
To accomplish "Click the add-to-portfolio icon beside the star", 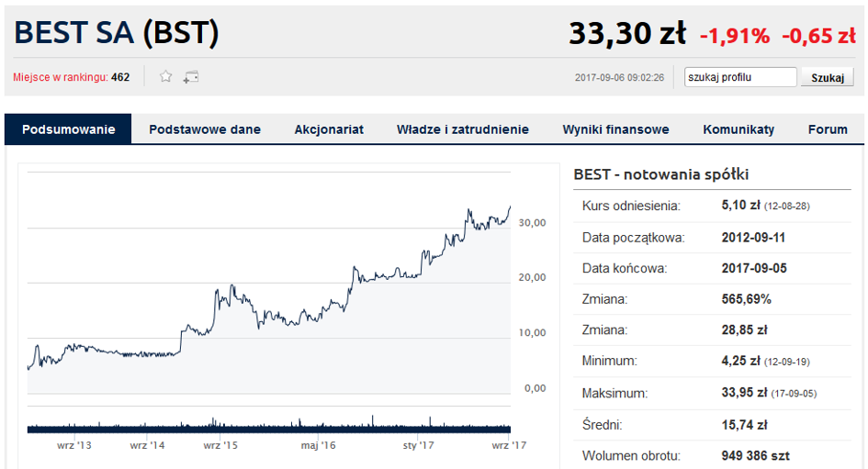I will pos(191,77).
